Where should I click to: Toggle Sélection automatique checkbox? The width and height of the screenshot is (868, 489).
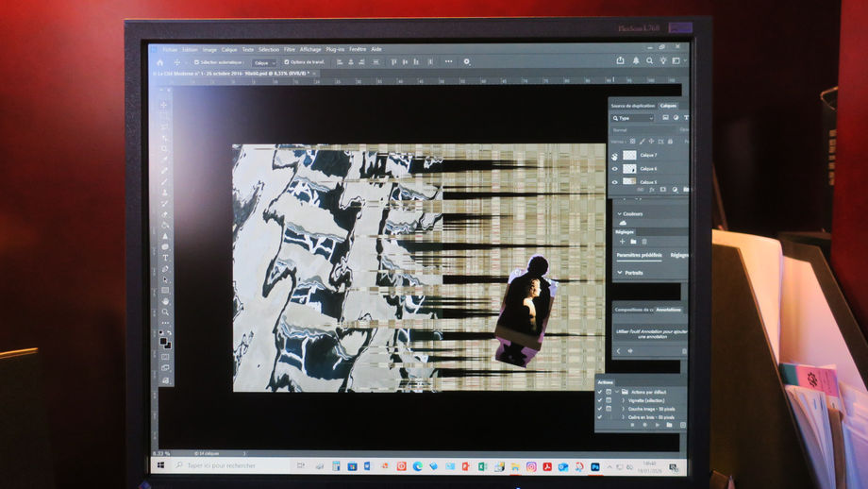(196, 62)
